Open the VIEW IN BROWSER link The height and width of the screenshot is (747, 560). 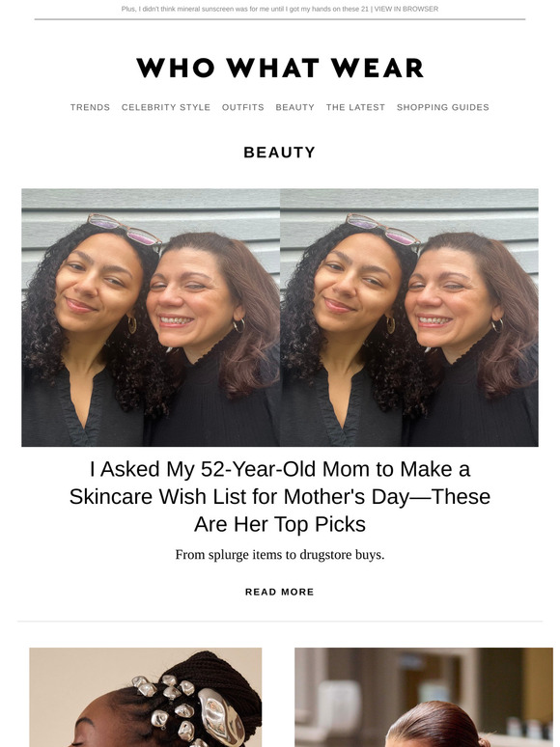pos(406,9)
